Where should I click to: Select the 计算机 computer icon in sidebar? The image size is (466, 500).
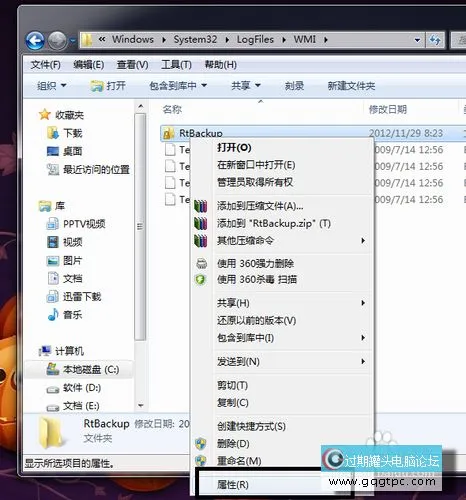[x=45, y=351]
